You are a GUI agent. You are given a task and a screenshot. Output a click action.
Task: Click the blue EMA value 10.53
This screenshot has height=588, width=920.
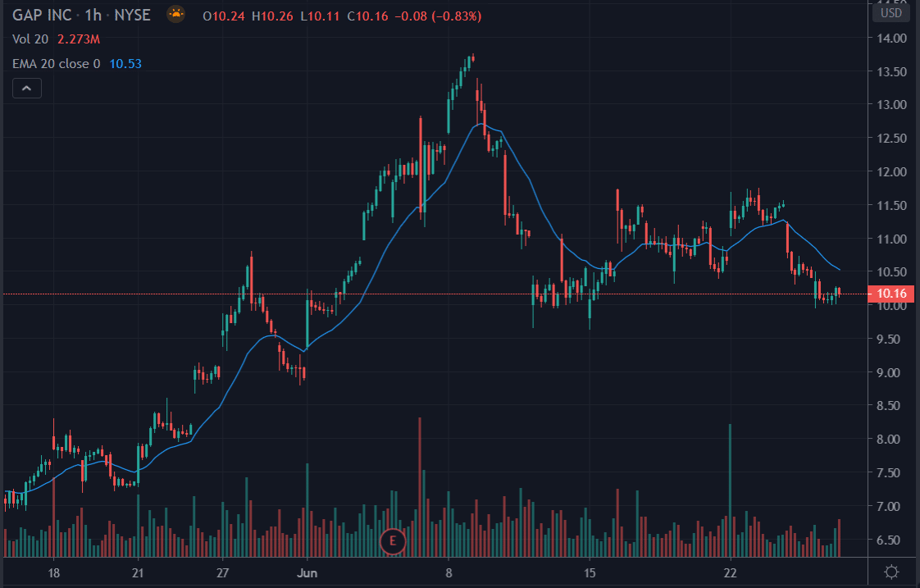tap(121, 63)
